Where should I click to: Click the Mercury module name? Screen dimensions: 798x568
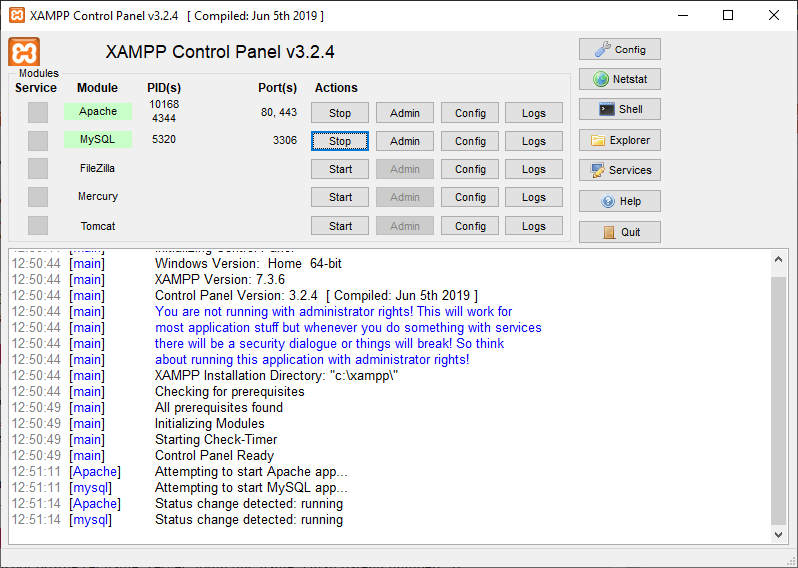(98, 196)
